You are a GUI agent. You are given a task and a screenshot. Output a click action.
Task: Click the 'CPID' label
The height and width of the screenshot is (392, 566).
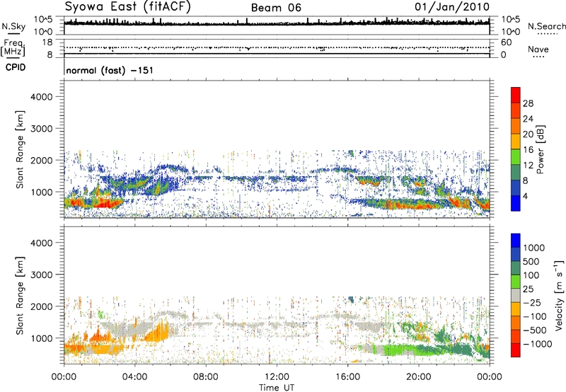point(16,67)
